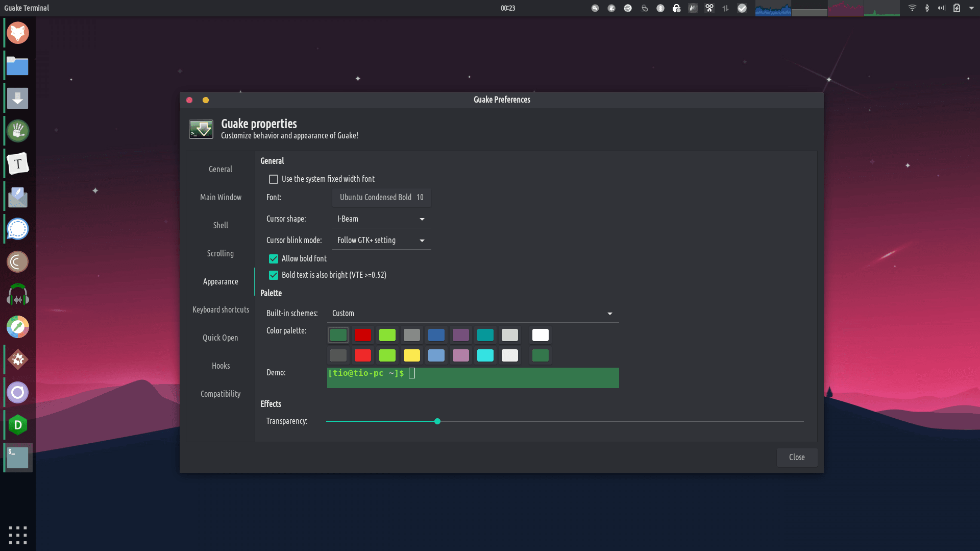Click the scissors clipboard tray icon
This screenshot has height=551, width=980.
pyautogui.click(x=709, y=8)
